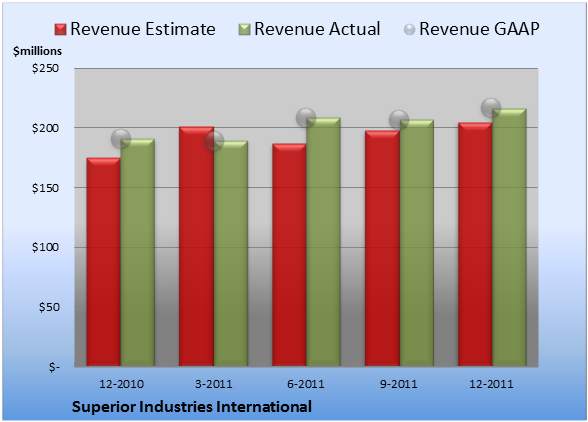Click the red Revenue Estimate legend swatch
Image resolution: width=588 pixels, height=422 pixels.
click(x=60, y=29)
